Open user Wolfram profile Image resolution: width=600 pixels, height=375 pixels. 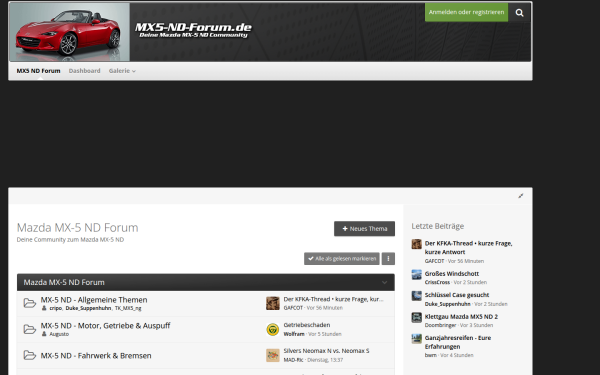pyautogui.click(x=294, y=334)
